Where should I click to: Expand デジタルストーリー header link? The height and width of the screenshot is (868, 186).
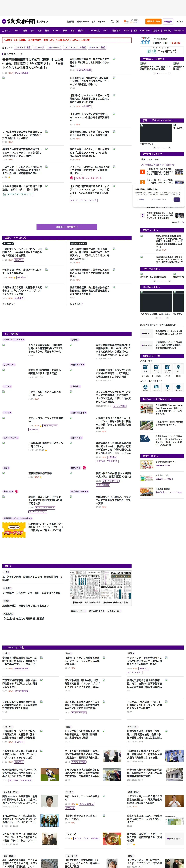point(162,120)
